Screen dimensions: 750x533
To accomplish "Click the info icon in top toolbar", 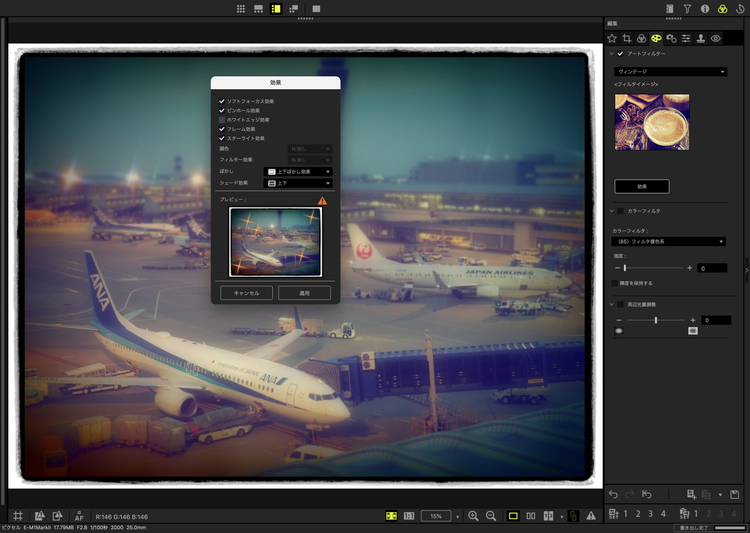I will (x=705, y=8).
